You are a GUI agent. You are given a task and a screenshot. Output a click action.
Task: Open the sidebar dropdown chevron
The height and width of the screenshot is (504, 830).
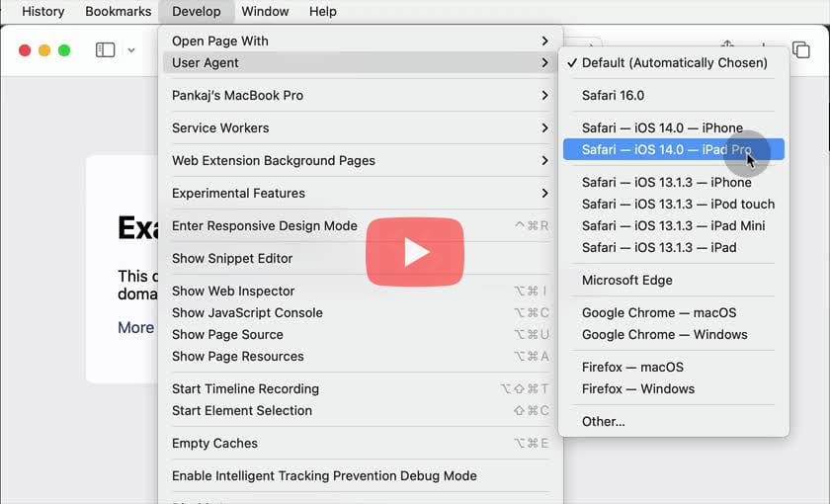(x=130, y=50)
